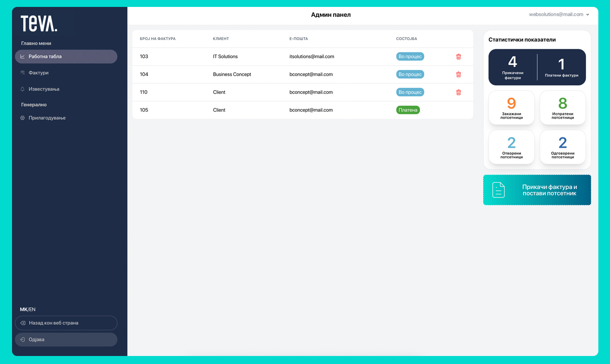610x364 pixels.
Task: Click the bell icon beside Известувања
Action: pyautogui.click(x=23, y=89)
